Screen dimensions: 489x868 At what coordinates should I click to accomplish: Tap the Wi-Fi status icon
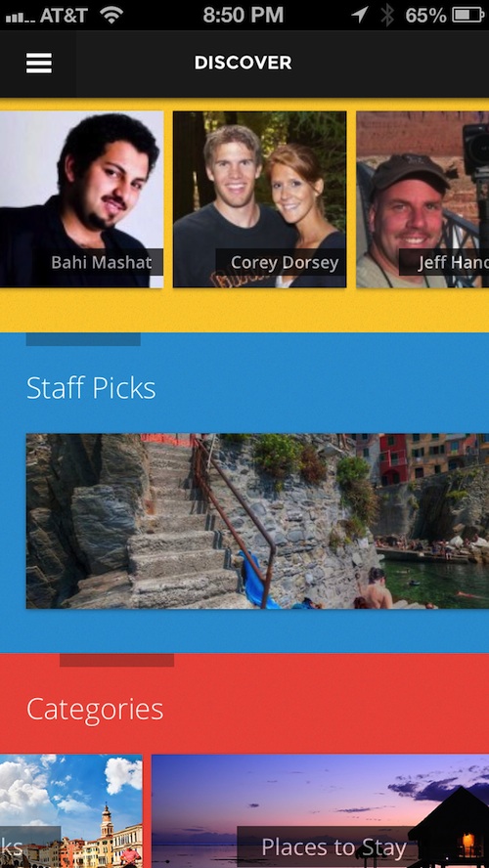point(111,15)
